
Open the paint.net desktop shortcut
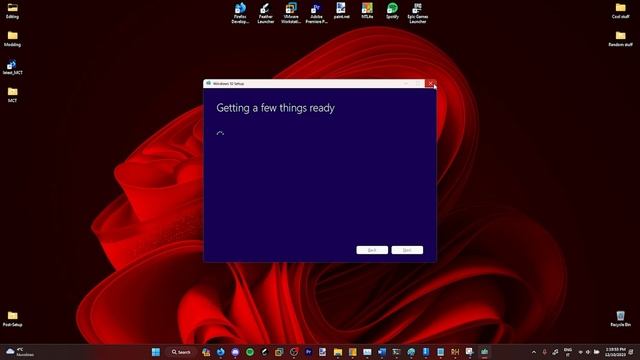pyautogui.click(x=341, y=11)
